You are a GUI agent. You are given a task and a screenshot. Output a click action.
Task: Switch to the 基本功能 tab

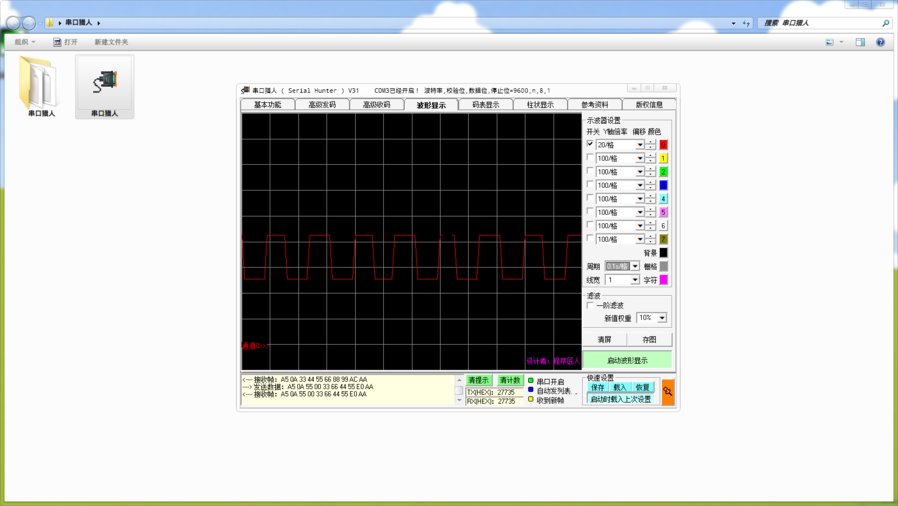click(x=267, y=105)
